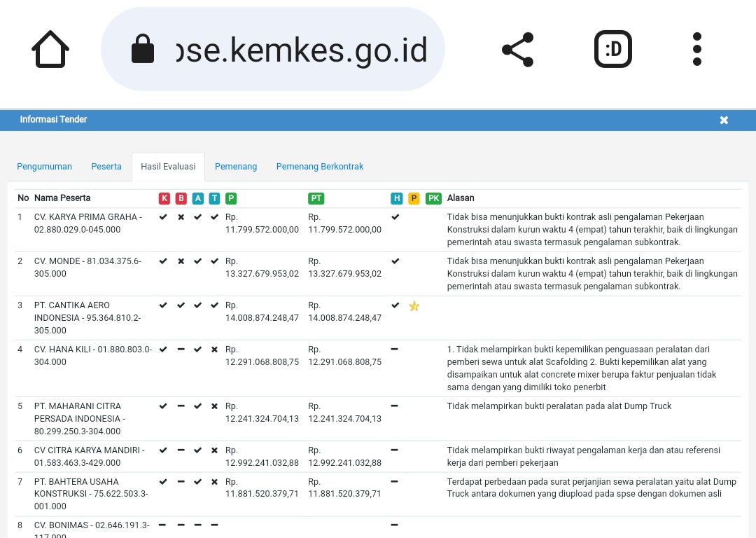The width and height of the screenshot is (756, 538).
Task: Click the 'Terdapat perbedaan pada surat perjanjian' reason
Action: pos(591,488)
